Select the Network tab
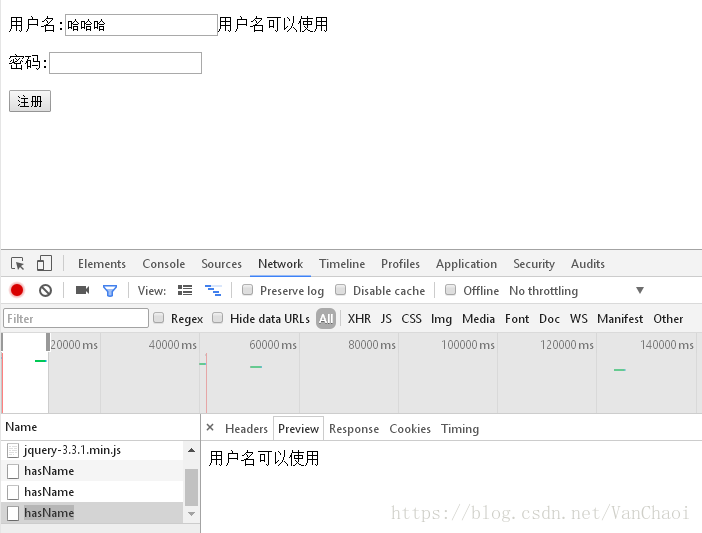The image size is (702, 533). coord(280,264)
